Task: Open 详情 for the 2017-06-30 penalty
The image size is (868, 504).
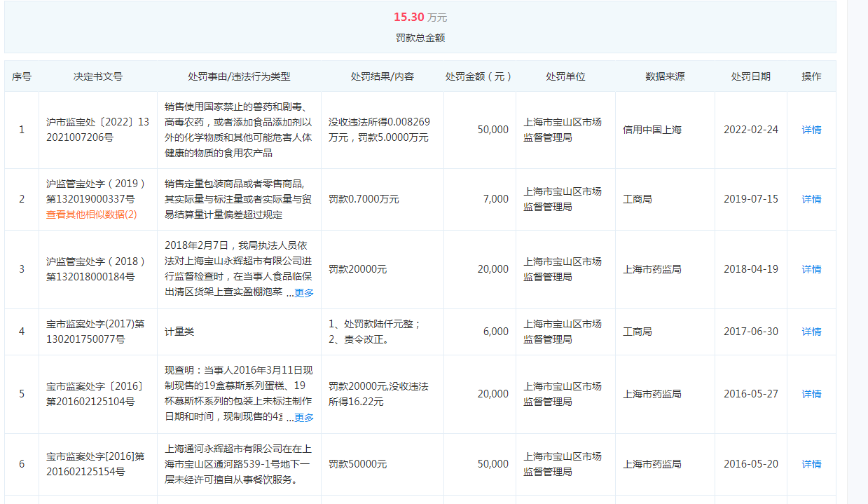Action: (811, 332)
